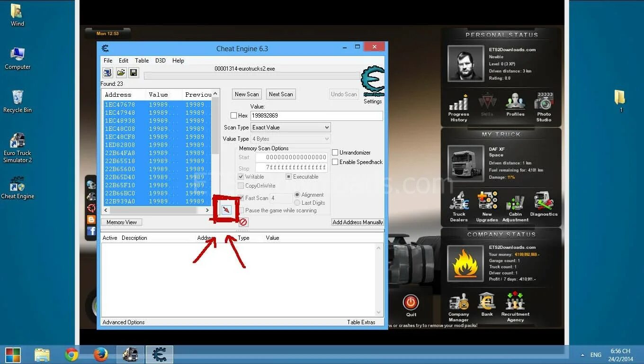Screen dimensions: 644x364
Task: Expand the Scan Type dropdown
Action: point(290,127)
